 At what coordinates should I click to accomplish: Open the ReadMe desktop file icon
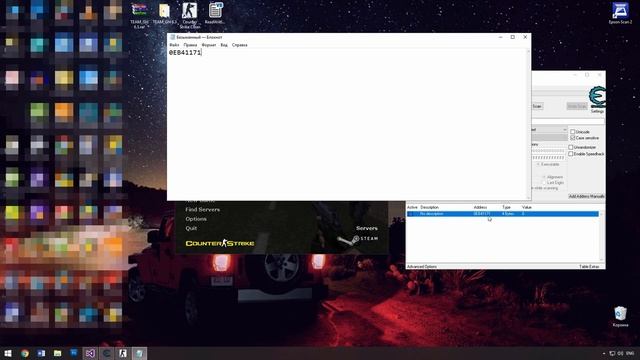(x=215, y=13)
